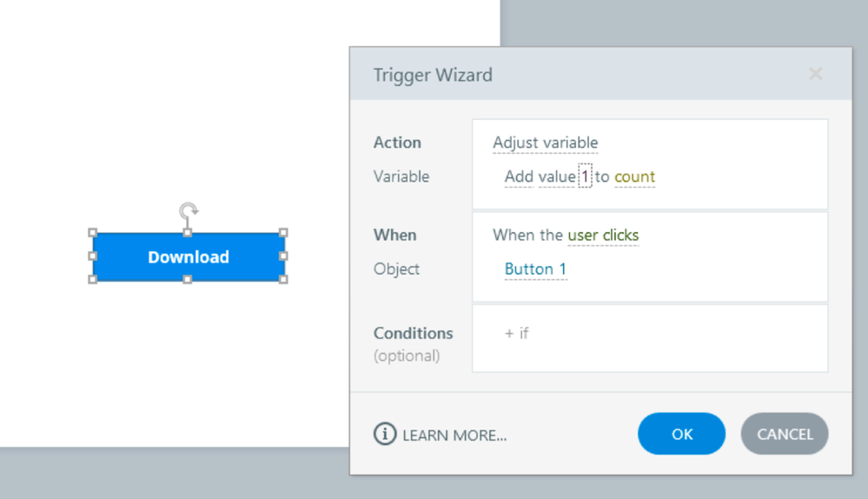Click the top-left resize handle of Download button
The height and width of the screenshot is (499, 868).
pos(93,233)
